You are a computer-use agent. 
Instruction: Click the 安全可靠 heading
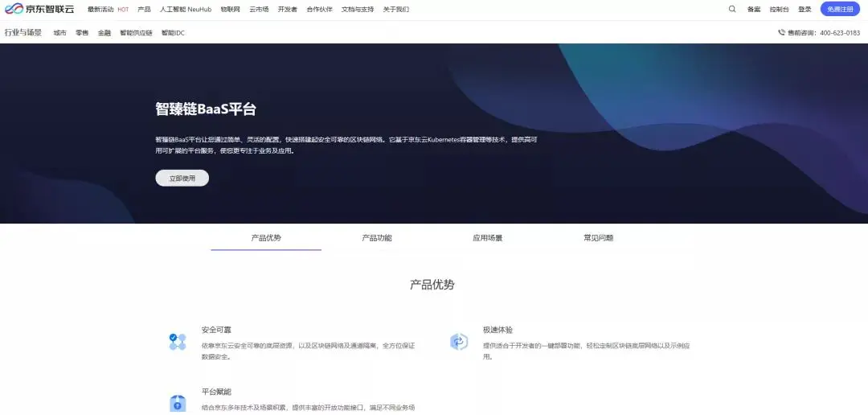pos(216,330)
